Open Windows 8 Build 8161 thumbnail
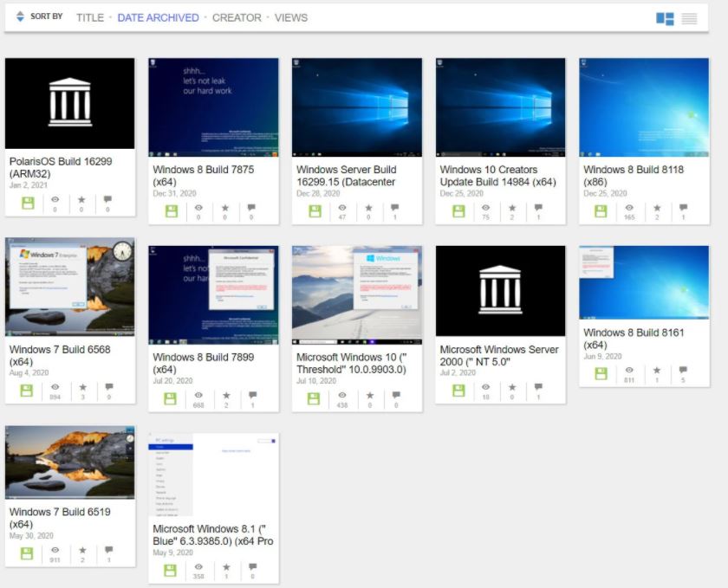Viewport: 728px width, 588px height. coord(644,282)
